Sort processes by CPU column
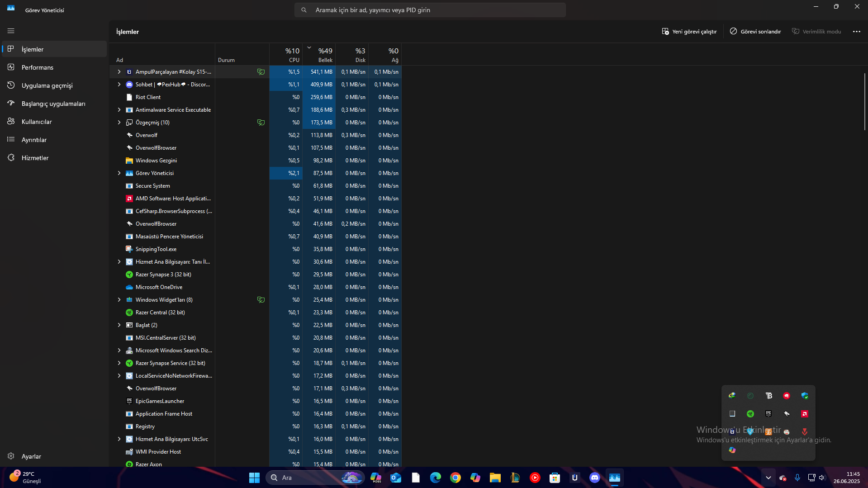 [286, 54]
